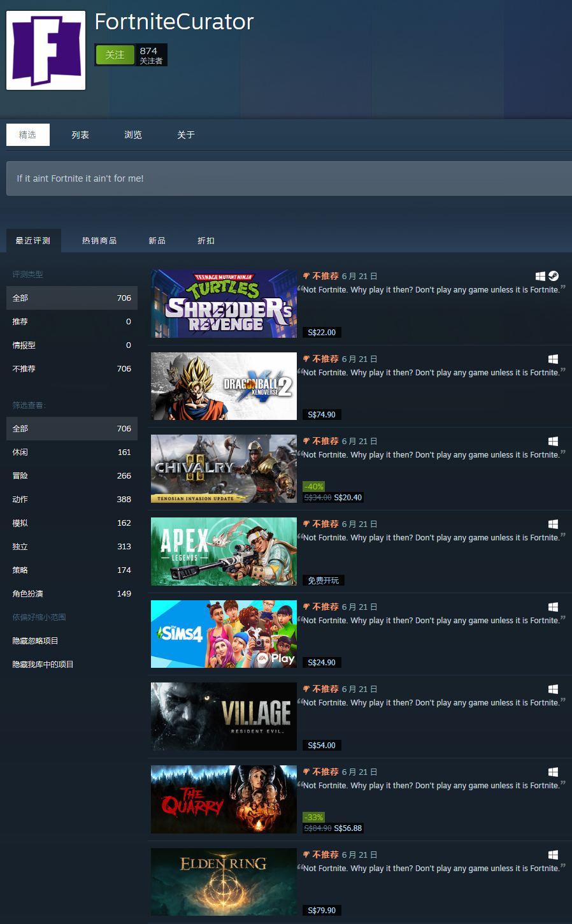Viewport: 572px width, 924px height.
Task: Click Windows platform icon on Dragon Ball Xenoverse 2
Action: click(x=553, y=359)
